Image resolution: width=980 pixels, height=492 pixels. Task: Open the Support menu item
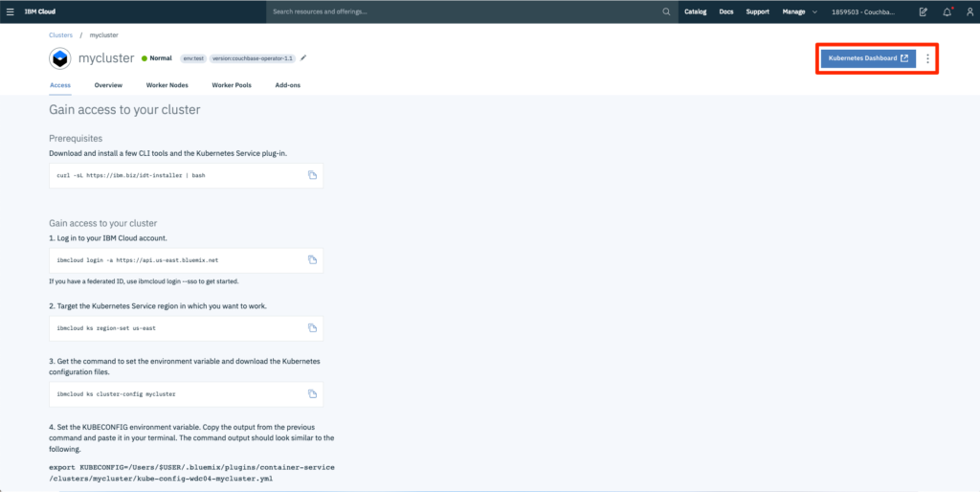(x=758, y=11)
